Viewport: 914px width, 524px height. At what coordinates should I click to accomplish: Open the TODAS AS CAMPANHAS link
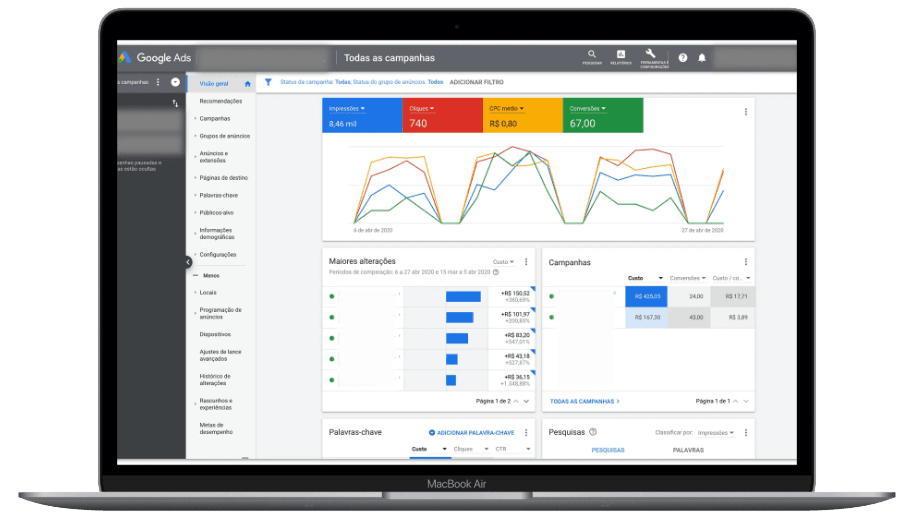pyautogui.click(x=585, y=401)
